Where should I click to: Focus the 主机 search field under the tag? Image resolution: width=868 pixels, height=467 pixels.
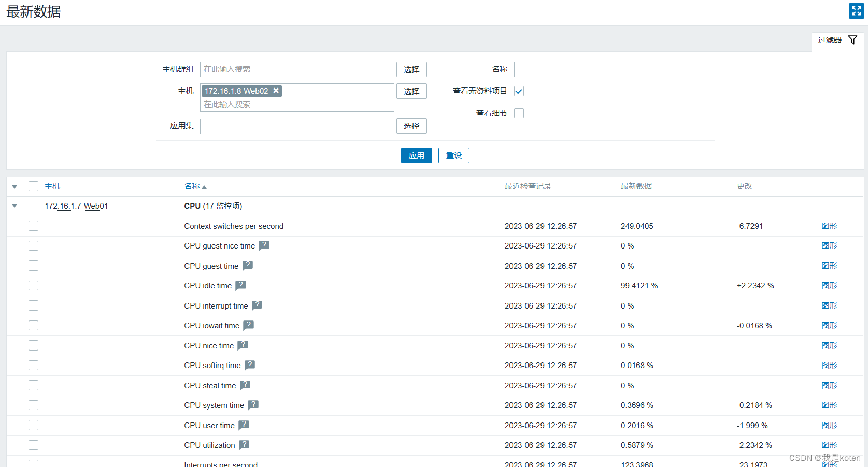[297, 105]
